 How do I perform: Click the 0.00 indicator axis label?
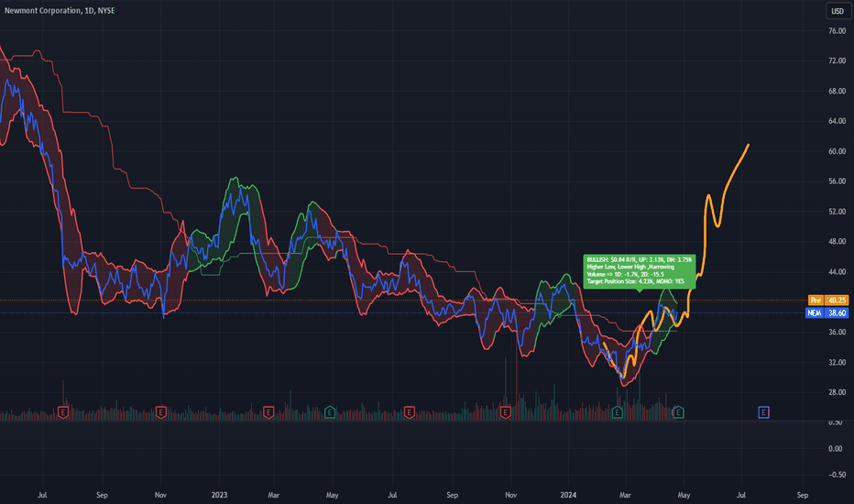(836, 449)
